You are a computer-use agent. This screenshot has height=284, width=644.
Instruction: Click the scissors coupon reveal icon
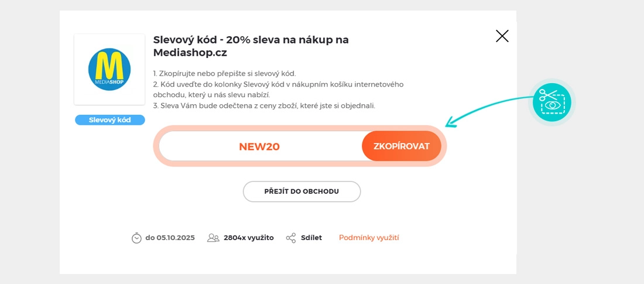pos(551,102)
